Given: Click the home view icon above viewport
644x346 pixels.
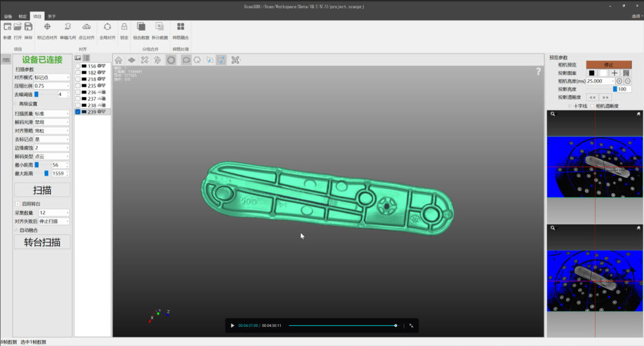Looking at the screenshot, I should click(x=118, y=58).
